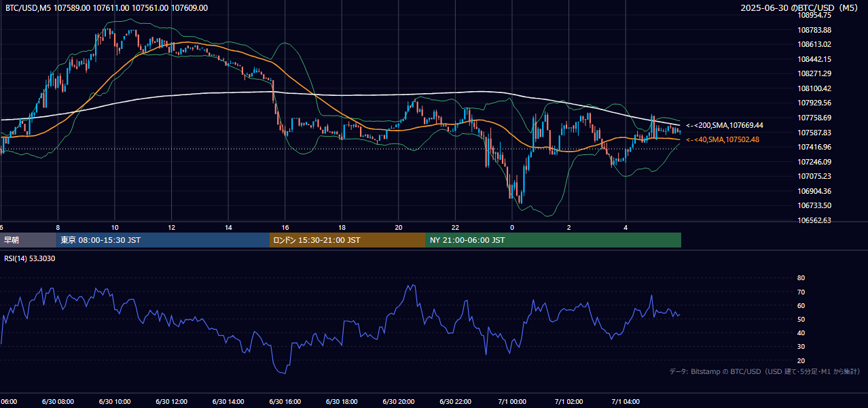Click hour tick 20 below the price chart
868x408 pixels.
(x=399, y=227)
